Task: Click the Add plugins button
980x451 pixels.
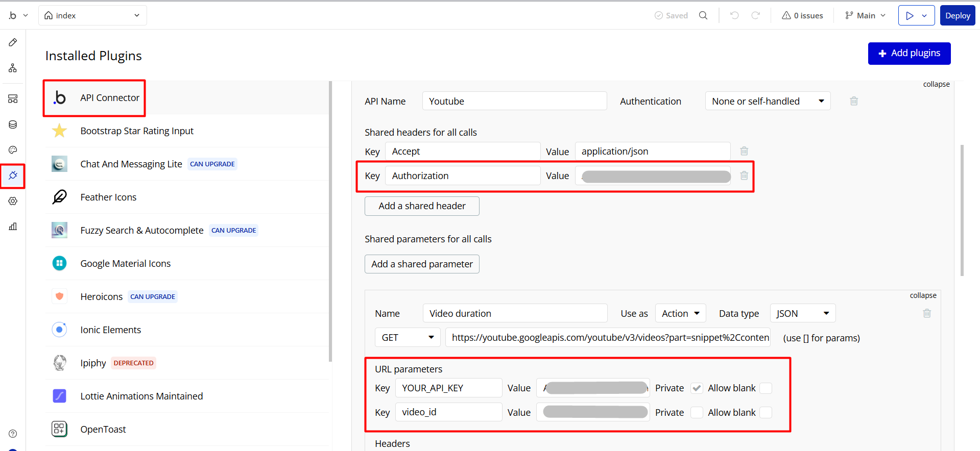Action: [x=909, y=54]
